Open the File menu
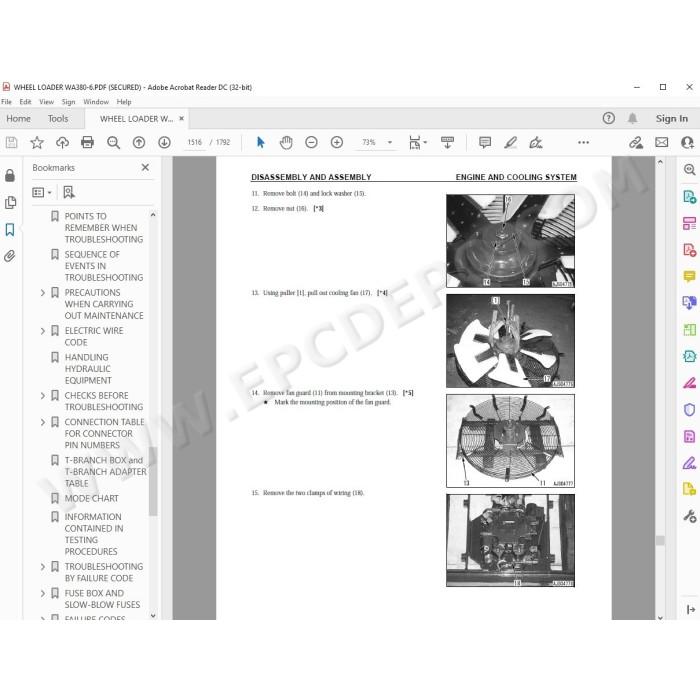 point(6,102)
